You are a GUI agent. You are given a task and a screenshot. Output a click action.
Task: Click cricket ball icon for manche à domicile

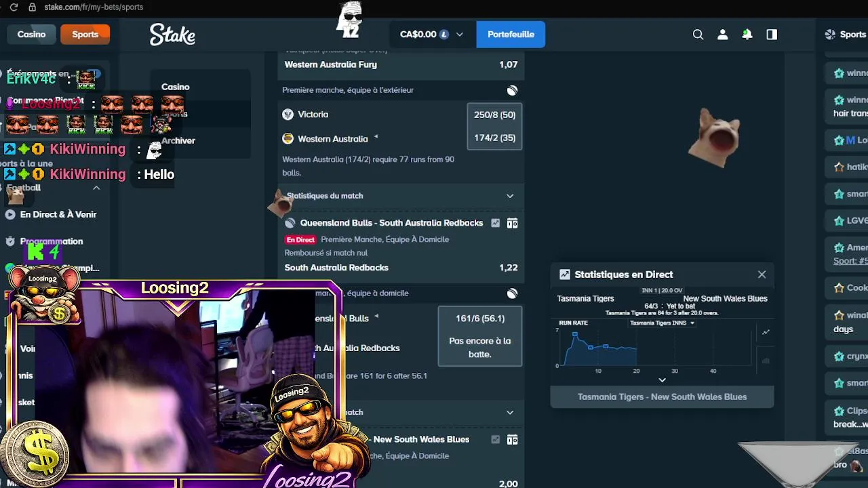pyautogui.click(x=512, y=293)
